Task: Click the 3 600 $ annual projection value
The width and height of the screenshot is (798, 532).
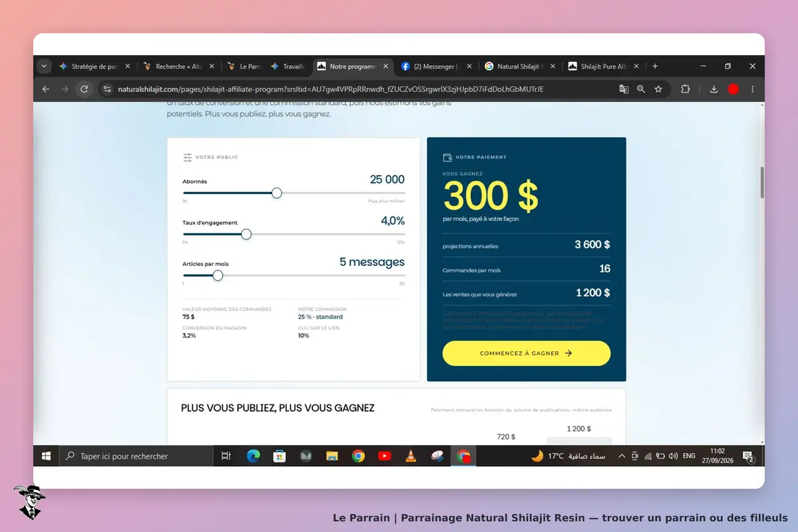Action: click(x=592, y=245)
